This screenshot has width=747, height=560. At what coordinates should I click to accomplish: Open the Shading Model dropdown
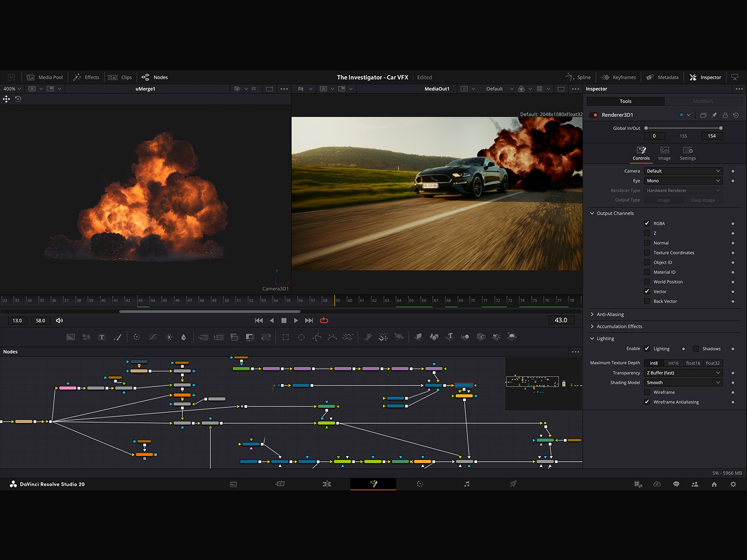(x=683, y=383)
